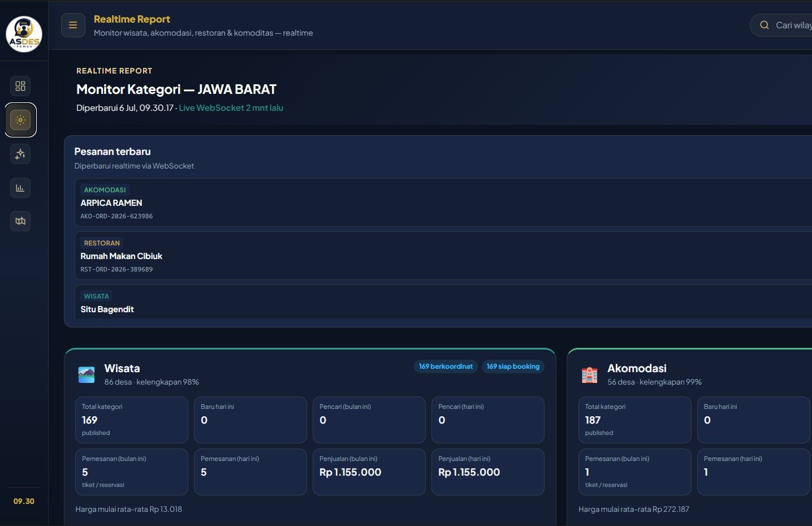
Task: Click Wisata Pencari (hari ini) card
Action: (488, 420)
